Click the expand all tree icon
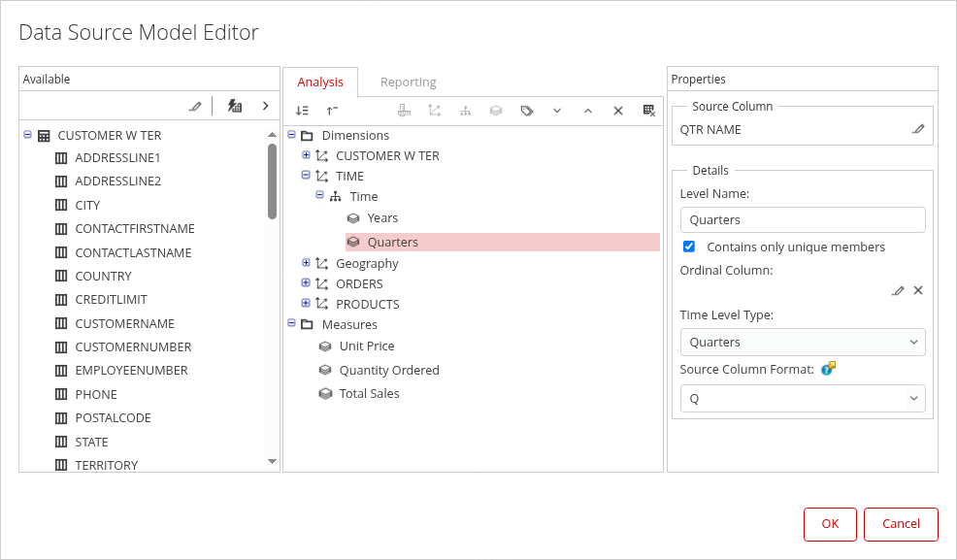Viewport: 957px width, 560px height. (x=302, y=111)
